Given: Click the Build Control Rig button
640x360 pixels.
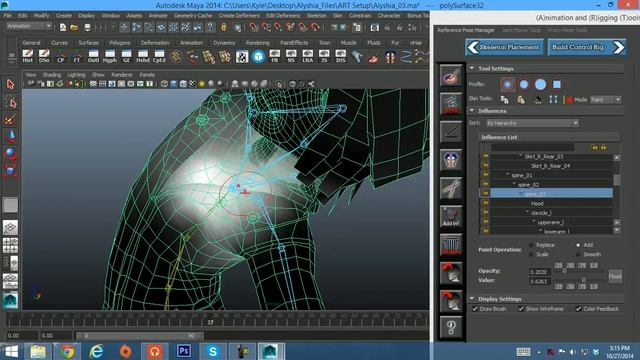Looking at the screenshot, I should point(587,47).
